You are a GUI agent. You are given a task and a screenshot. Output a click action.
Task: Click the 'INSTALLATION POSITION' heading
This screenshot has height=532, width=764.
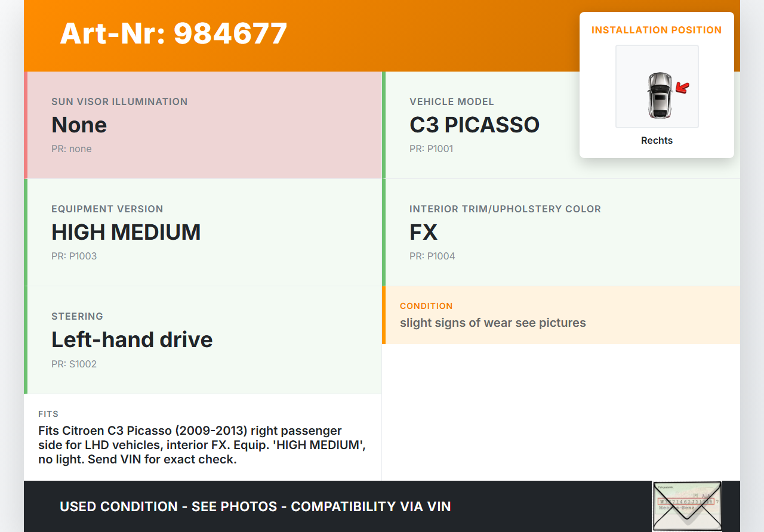click(657, 30)
